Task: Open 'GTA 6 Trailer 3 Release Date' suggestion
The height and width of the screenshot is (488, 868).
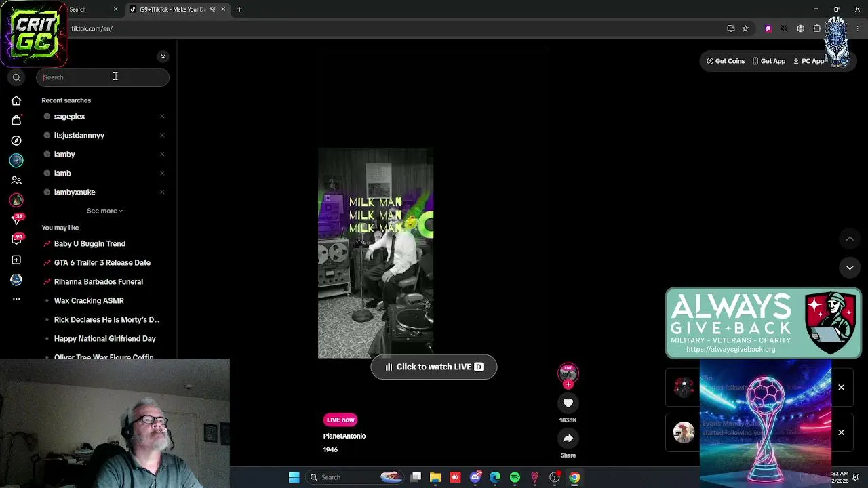Action: (x=102, y=263)
